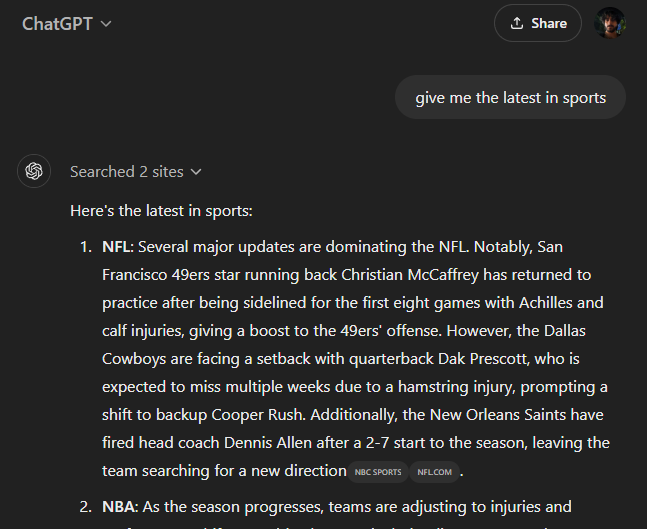Open the NFL.COM citation chip

pyautogui.click(x=434, y=471)
